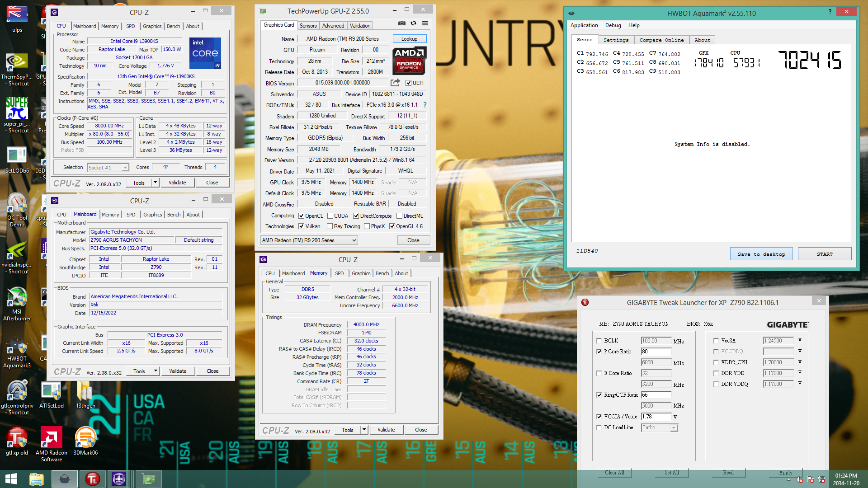Click the P Core Ratio value field
This screenshot has height=488, width=868.
656,352
